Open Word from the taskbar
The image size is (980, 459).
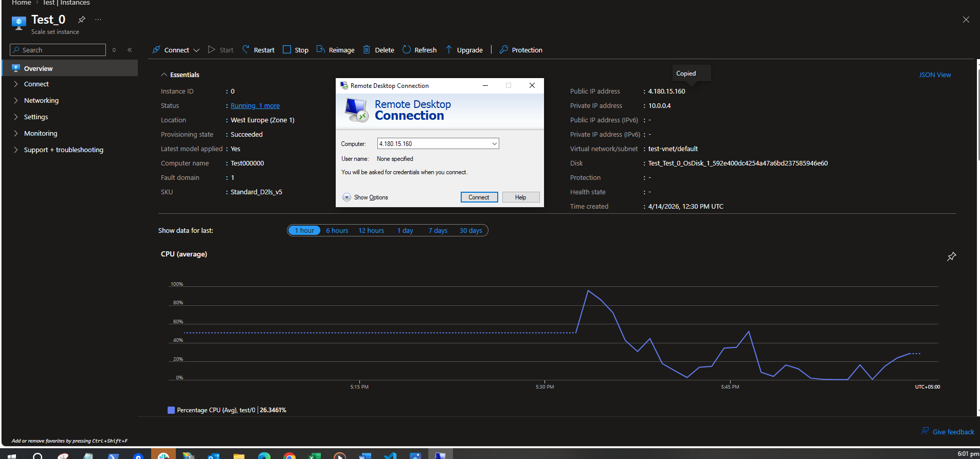(365, 456)
